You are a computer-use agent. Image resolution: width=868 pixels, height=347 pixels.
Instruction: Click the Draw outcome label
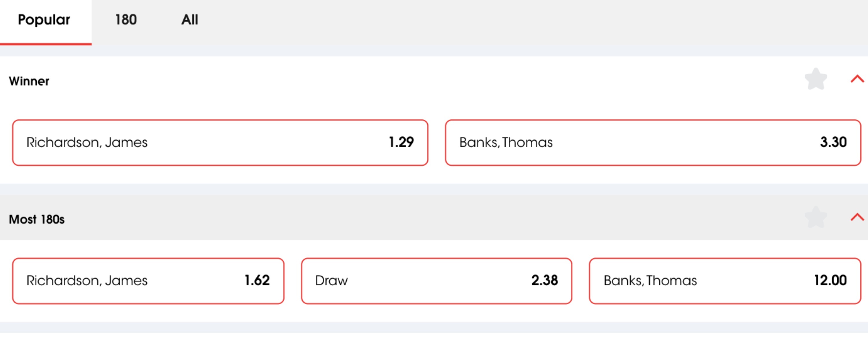[331, 280]
